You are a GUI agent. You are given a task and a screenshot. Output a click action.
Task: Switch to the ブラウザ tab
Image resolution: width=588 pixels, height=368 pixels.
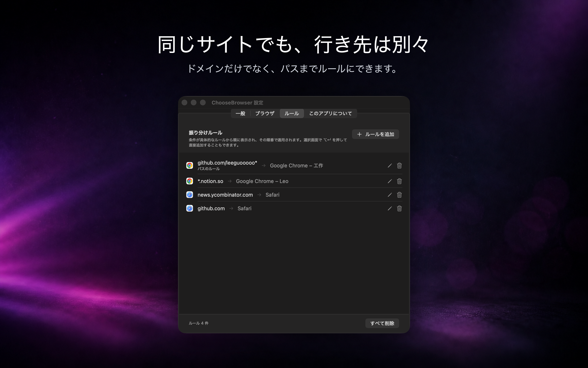click(265, 113)
